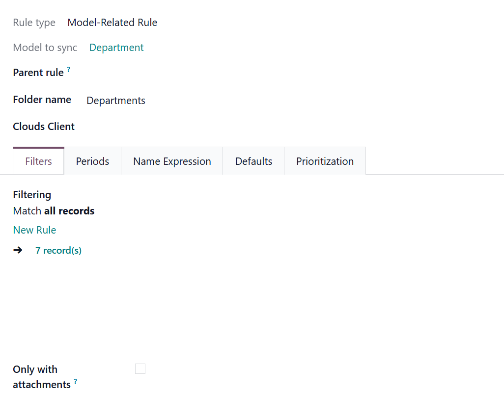This screenshot has width=504, height=420.
Task: Enable the Only with attachments checkbox
Action: (x=140, y=368)
